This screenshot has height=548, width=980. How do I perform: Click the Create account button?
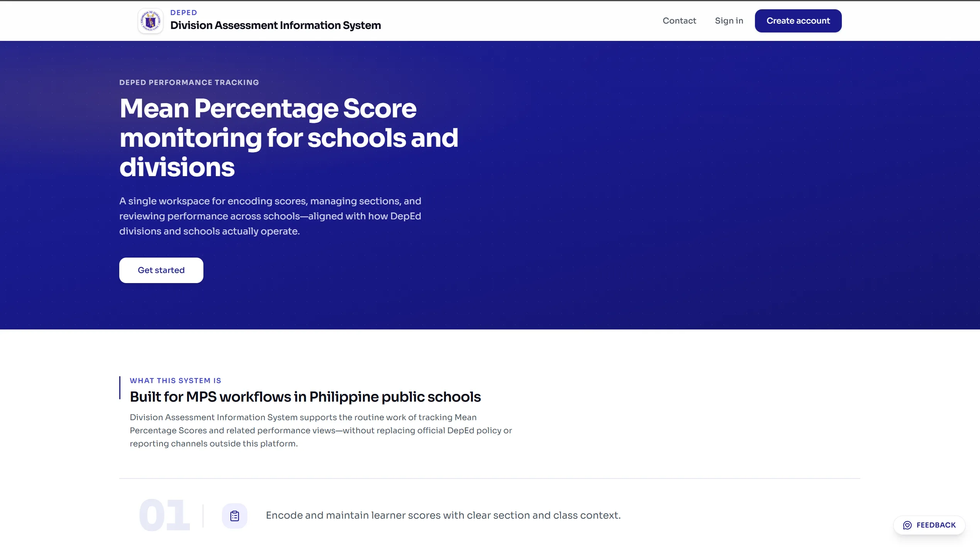point(798,21)
